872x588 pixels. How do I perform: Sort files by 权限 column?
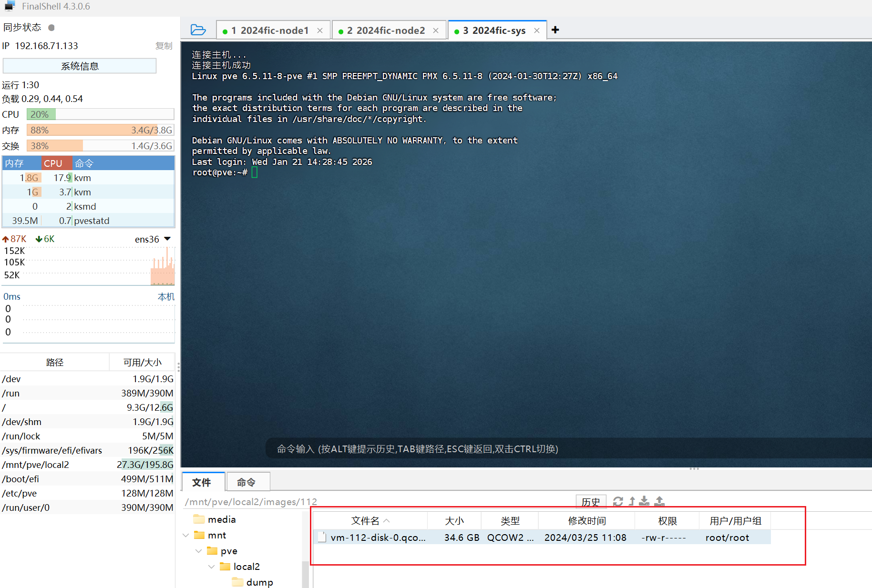tap(667, 521)
